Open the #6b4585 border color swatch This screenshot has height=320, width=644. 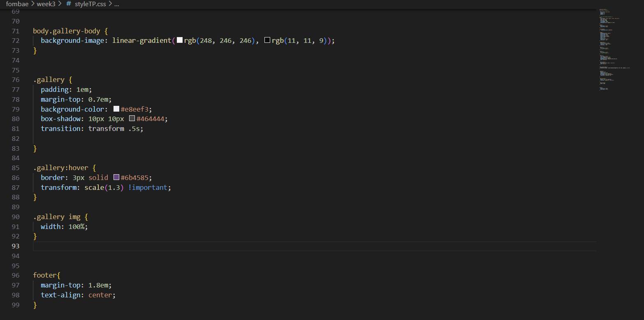(x=116, y=178)
